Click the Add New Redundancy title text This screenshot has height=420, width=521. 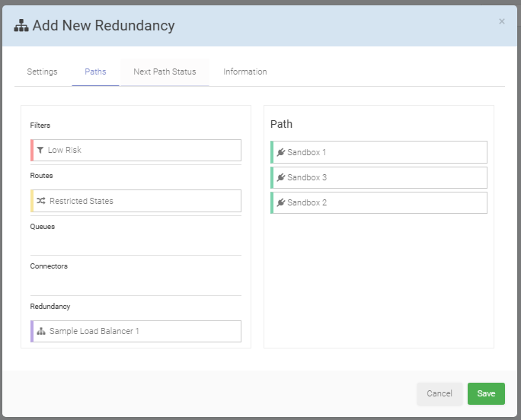pos(104,26)
